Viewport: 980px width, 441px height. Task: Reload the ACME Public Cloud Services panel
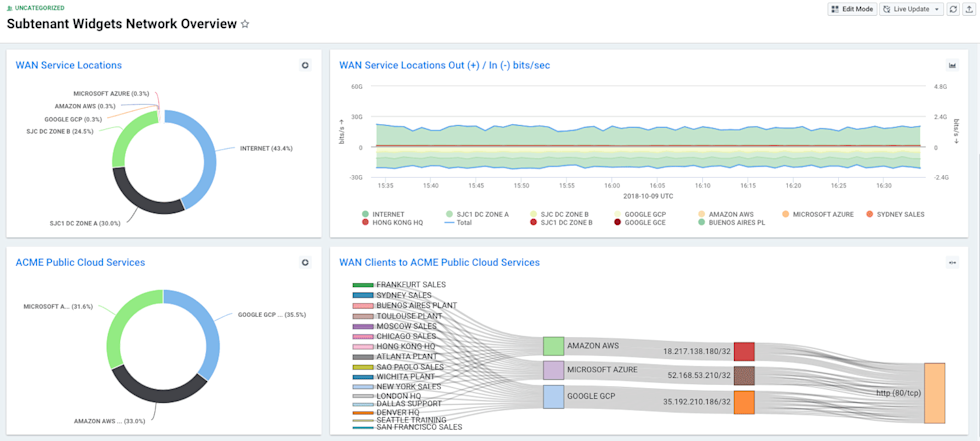click(305, 263)
